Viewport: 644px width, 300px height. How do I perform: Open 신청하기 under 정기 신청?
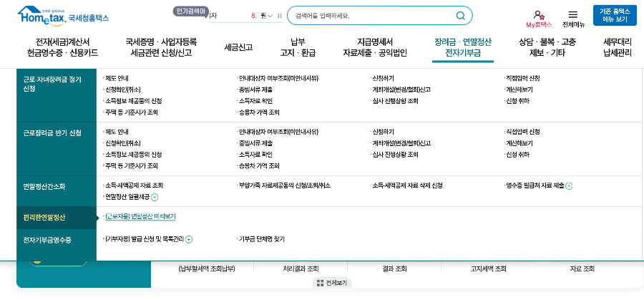[383, 78]
